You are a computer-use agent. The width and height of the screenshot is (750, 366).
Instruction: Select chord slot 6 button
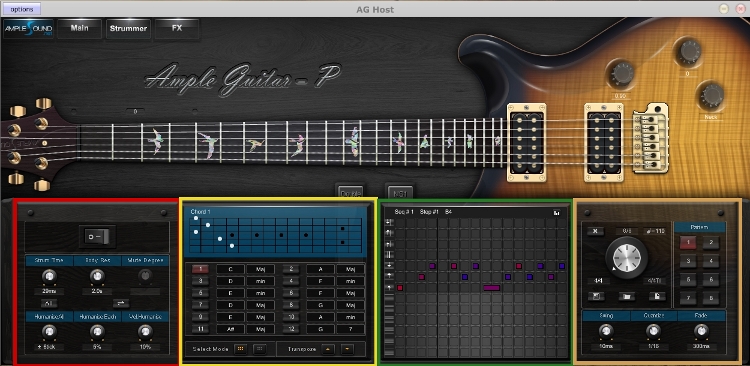(291, 293)
